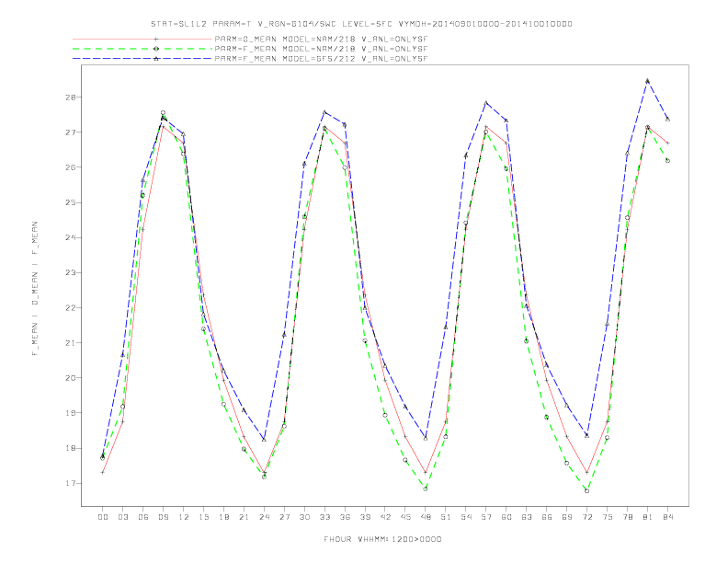Click x-axis forecast hour label 00

click(x=103, y=517)
